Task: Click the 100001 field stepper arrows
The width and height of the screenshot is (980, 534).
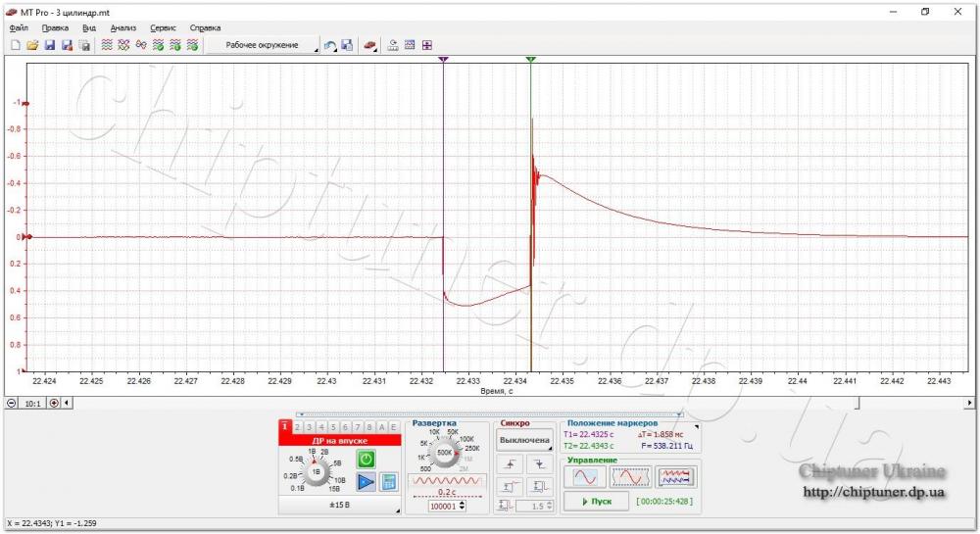Action: 463,507
